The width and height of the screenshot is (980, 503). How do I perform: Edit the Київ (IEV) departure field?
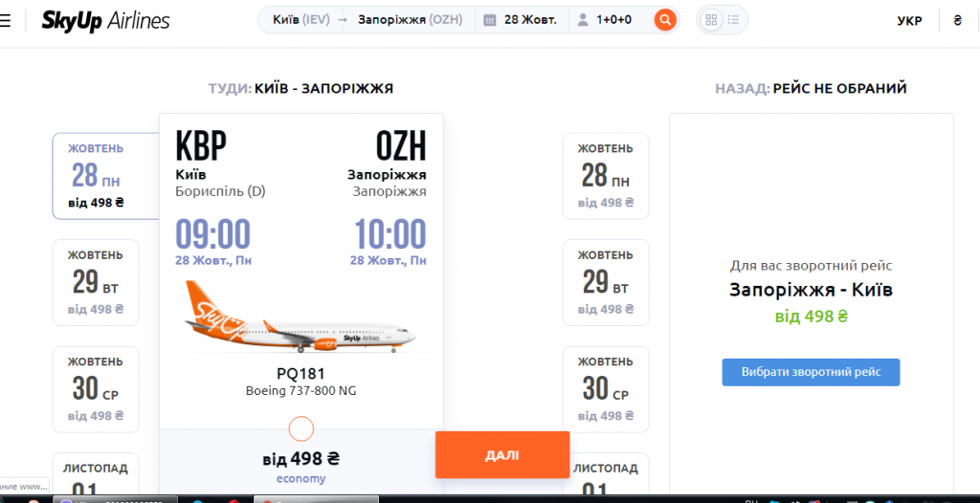(x=301, y=20)
